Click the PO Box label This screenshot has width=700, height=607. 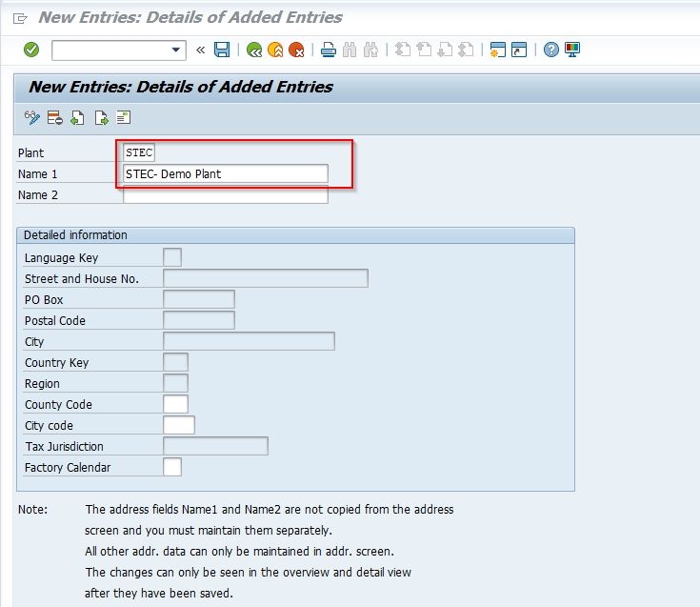tap(44, 300)
